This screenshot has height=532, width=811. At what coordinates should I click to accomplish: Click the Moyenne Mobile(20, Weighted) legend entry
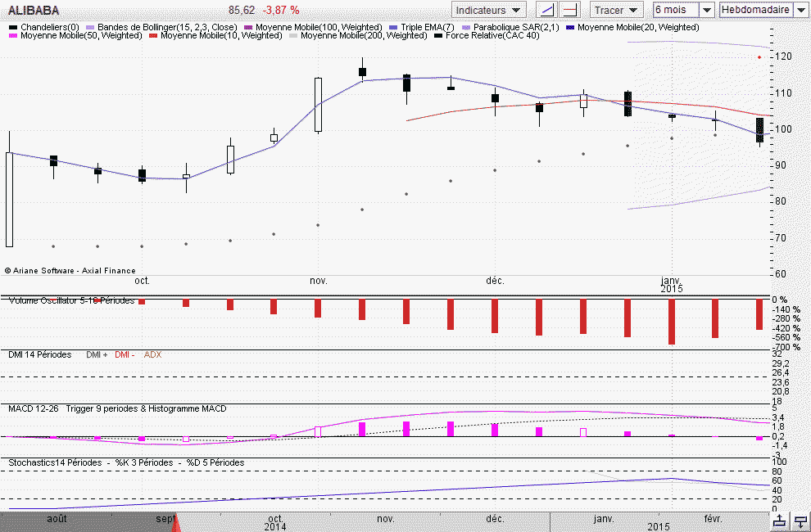tap(632, 27)
